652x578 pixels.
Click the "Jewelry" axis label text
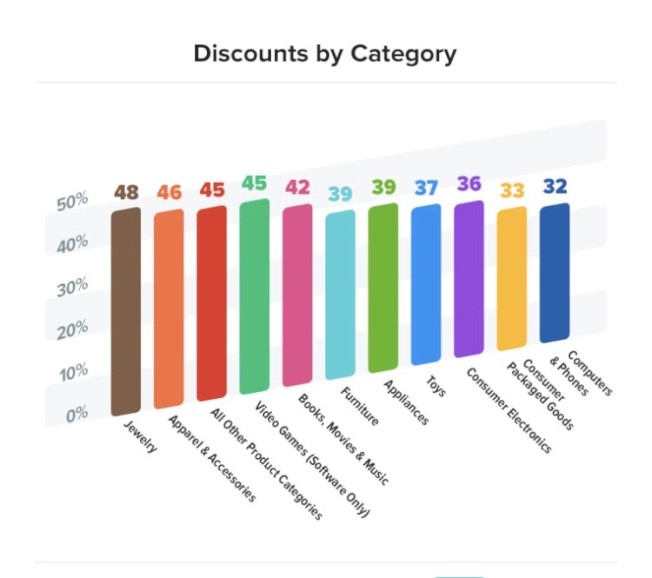(x=138, y=435)
